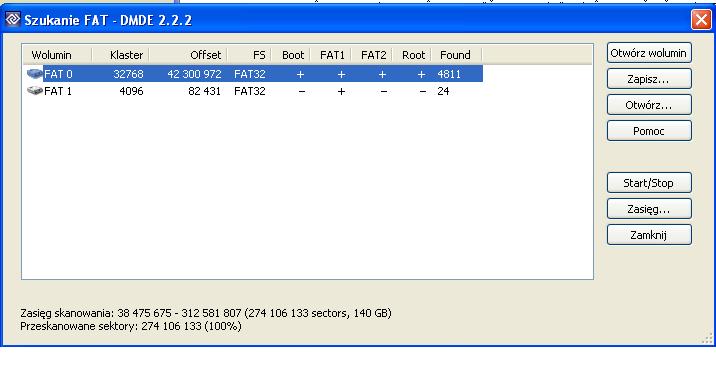Click FAT32 in the FAT 0 row
716x384 pixels.
click(250, 74)
